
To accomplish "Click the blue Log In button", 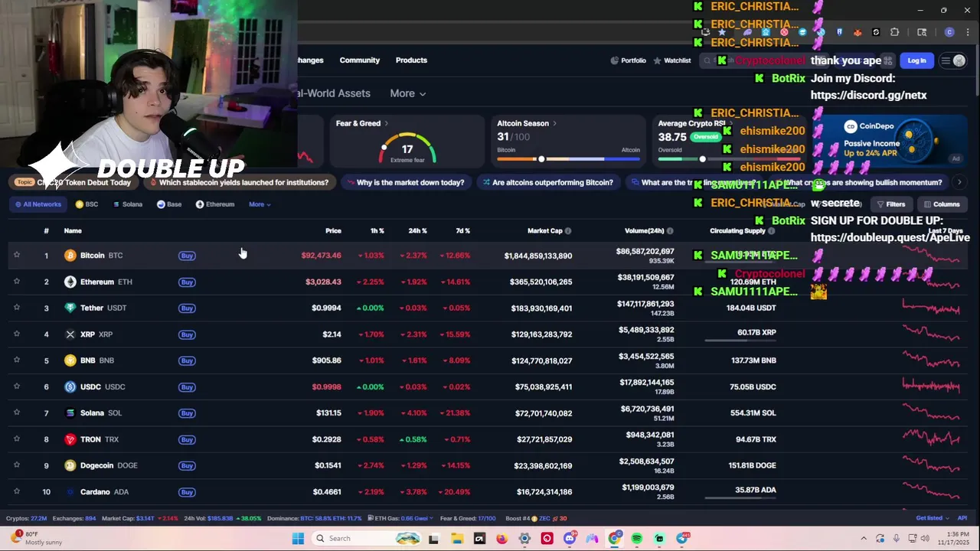I will point(916,60).
